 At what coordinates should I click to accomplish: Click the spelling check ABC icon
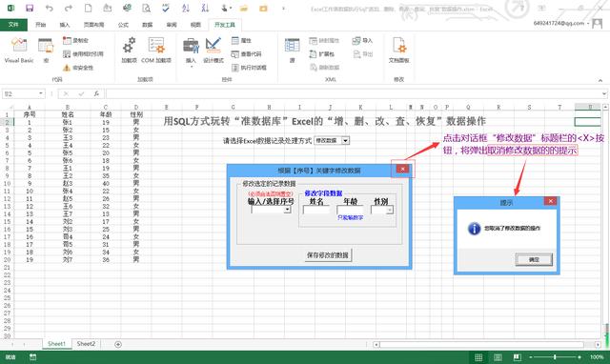[166, 9]
